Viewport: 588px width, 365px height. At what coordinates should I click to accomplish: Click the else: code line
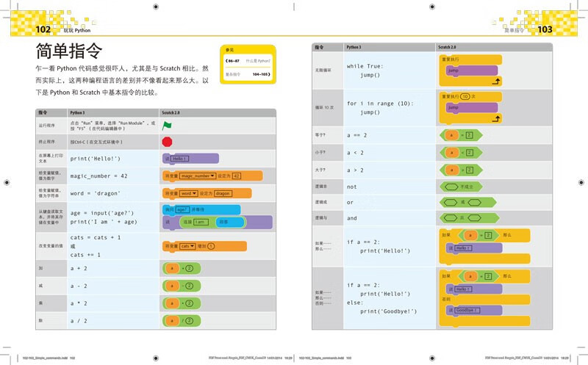click(x=355, y=303)
